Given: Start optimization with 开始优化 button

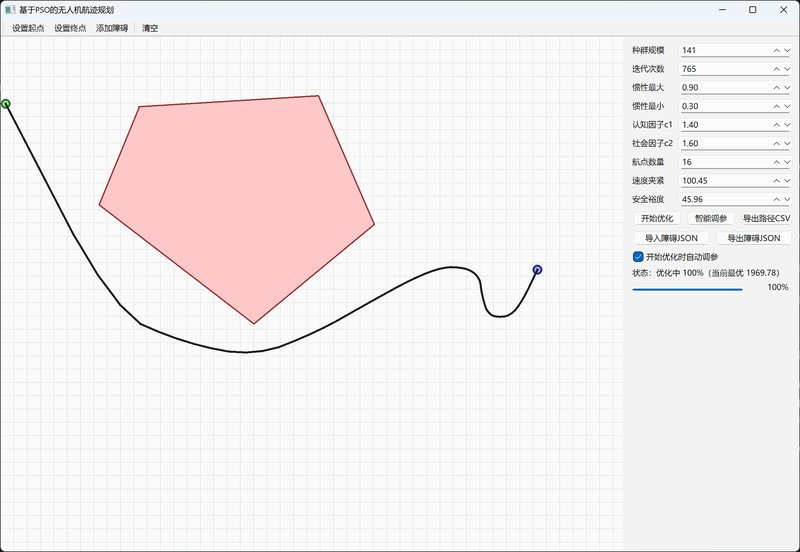Looking at the screenshot, I should 657,218.
